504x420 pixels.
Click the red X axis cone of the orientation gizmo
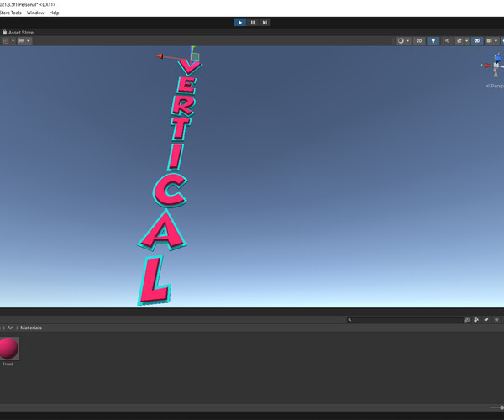pyautogui.click(x=488, y=66)
